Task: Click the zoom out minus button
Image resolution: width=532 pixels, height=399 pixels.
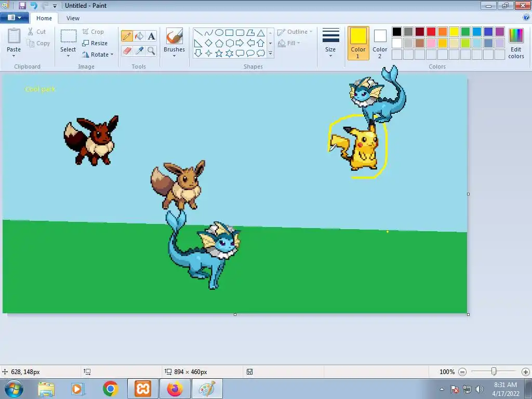Action: [462, 372]
